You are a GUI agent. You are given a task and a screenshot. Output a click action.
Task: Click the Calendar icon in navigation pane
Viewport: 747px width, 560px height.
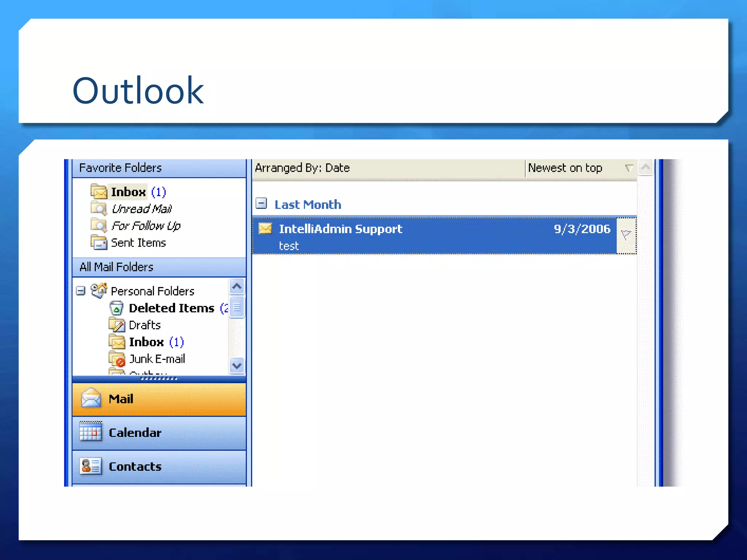click(91, 432)
